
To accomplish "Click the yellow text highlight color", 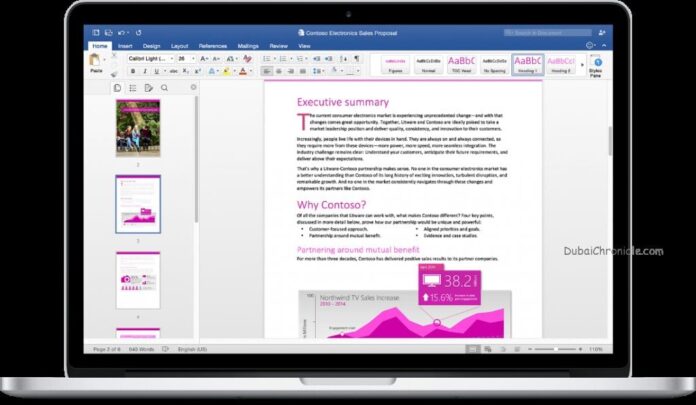I will 227,71.
